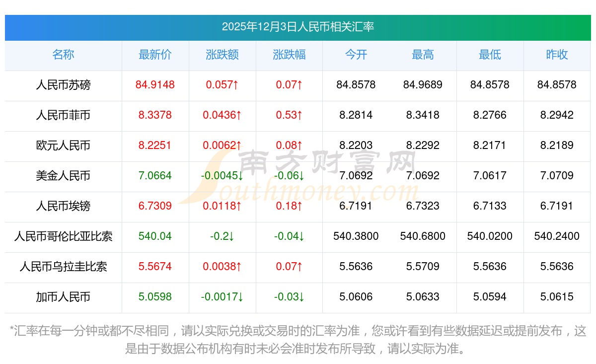Click the -0.0045↓ change amount cell

tap(222, 176)
